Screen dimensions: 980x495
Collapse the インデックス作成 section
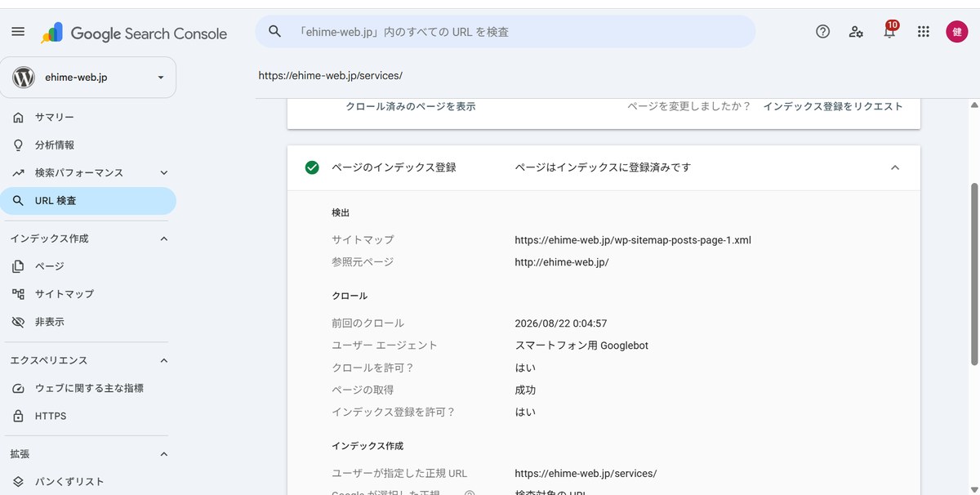163,239
